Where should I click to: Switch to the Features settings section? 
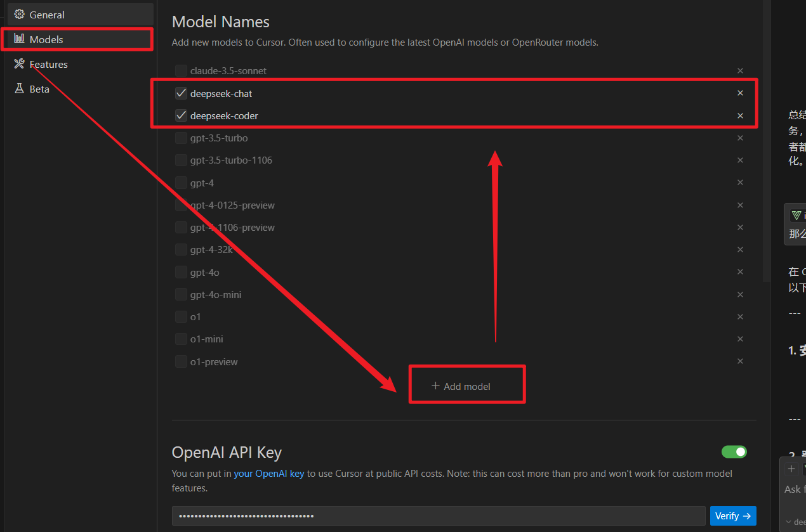(x=48, y=64)
